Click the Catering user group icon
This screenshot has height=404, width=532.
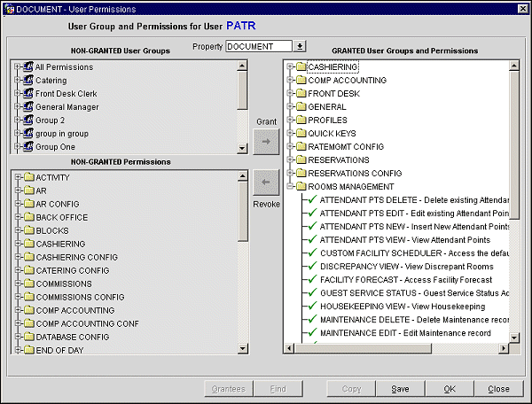click(x=27, y=81)
